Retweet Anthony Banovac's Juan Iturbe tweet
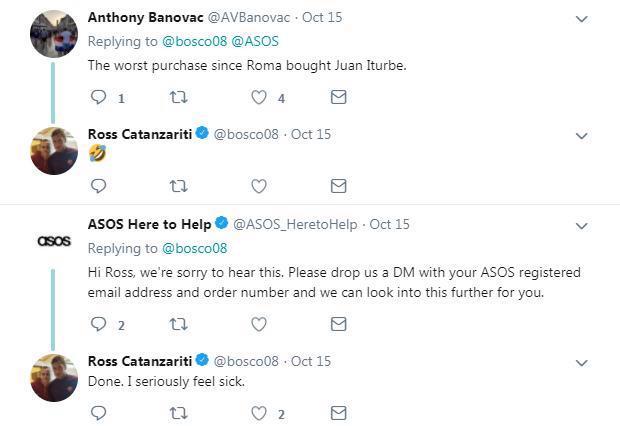Screen dimensions: 620x426 click(179, 98)
